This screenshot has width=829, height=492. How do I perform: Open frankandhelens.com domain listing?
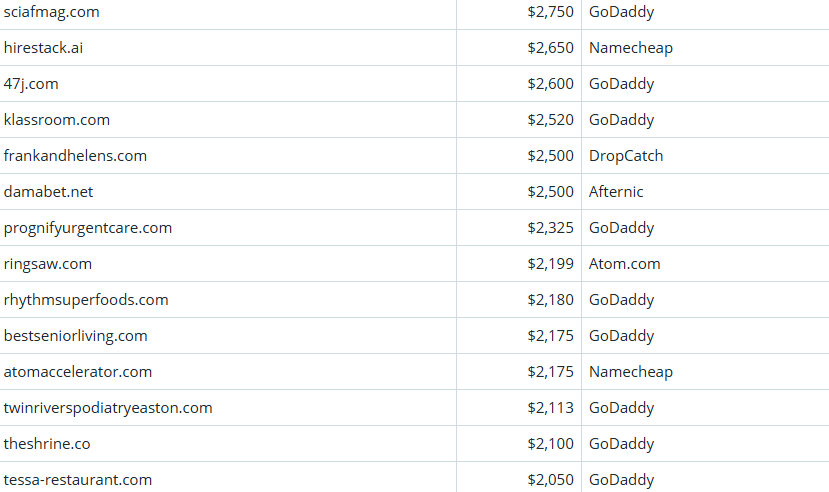point(75,156)
